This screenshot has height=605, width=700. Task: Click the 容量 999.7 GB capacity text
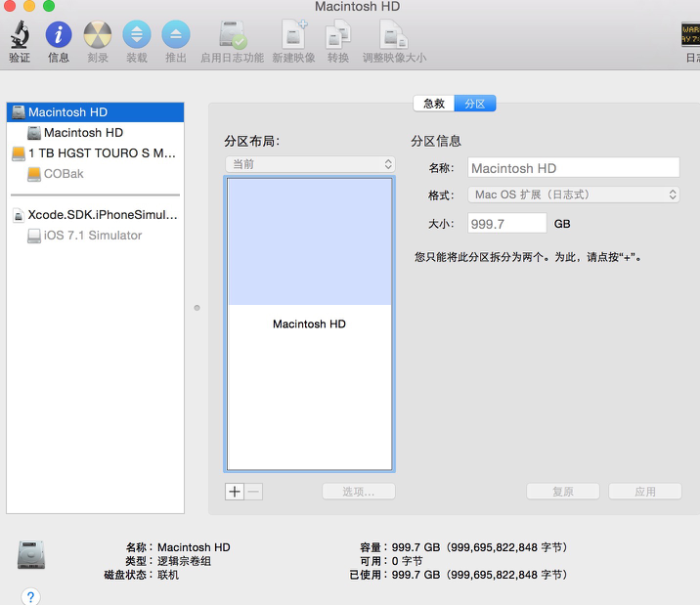pyautogui.click(x=463, y=547)
